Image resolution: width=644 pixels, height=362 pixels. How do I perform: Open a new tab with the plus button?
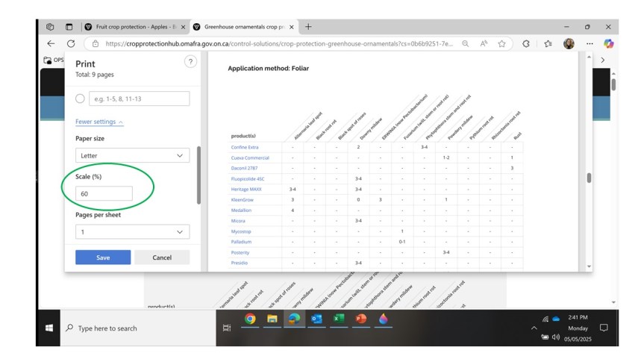[308, 27]
